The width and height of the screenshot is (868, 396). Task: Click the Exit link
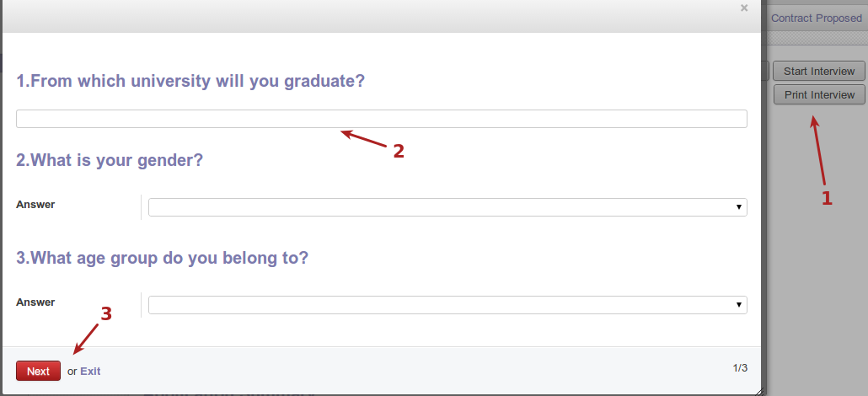coord(90,371)
